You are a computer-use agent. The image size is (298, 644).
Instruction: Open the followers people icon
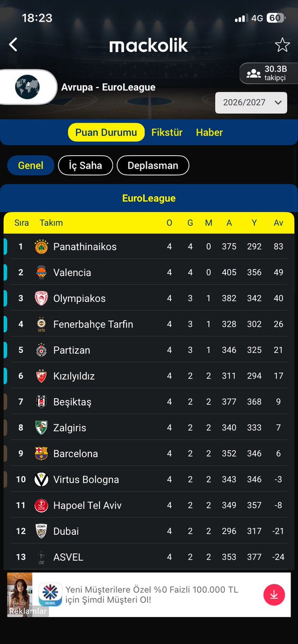(253, 74)
